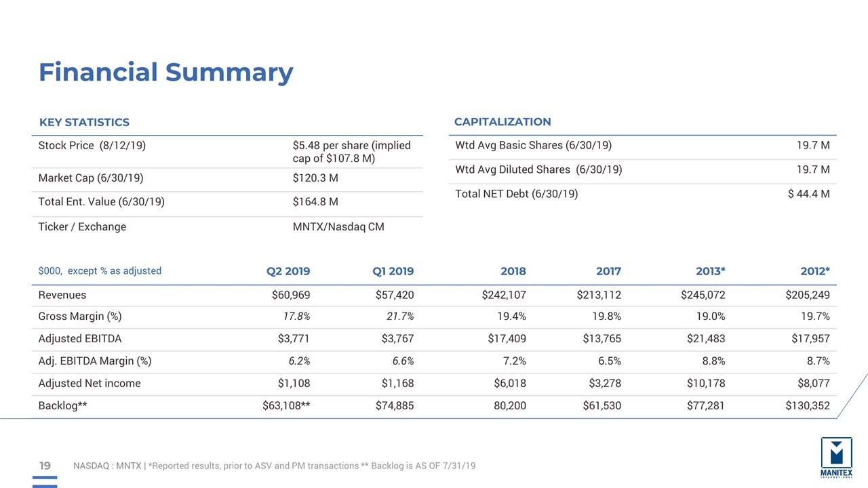Select Adjusted Net income $6,018
The width and height of the screenshot is (868, 488).
(x=509, y=384)
